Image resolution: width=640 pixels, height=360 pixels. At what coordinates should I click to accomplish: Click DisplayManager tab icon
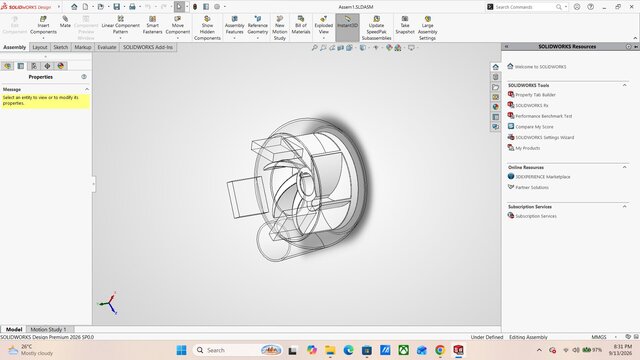(61, 66)
